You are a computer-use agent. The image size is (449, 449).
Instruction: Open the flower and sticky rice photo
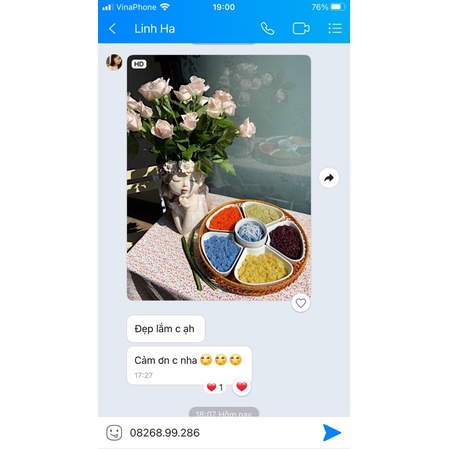(219, 178)
